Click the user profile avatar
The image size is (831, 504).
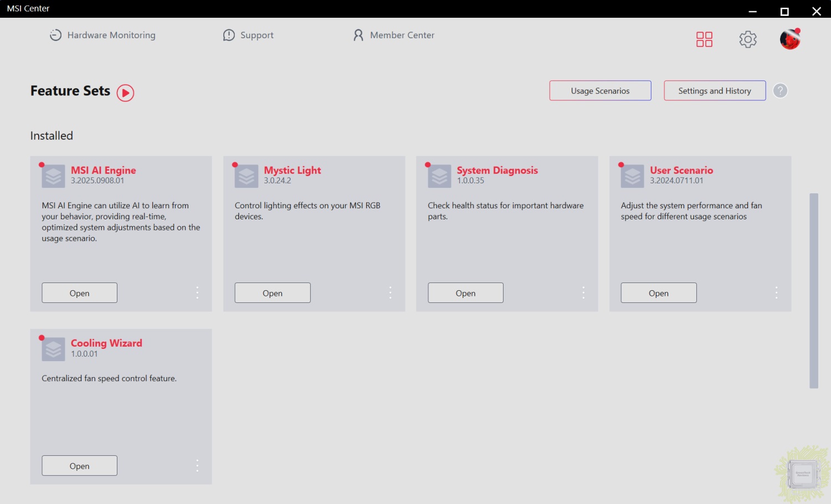[x=790, y=39]
